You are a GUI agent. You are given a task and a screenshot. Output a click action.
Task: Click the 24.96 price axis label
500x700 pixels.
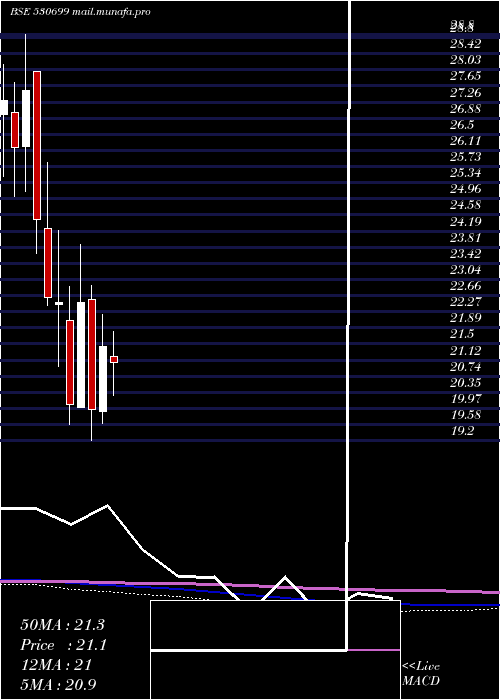(466, 189)
